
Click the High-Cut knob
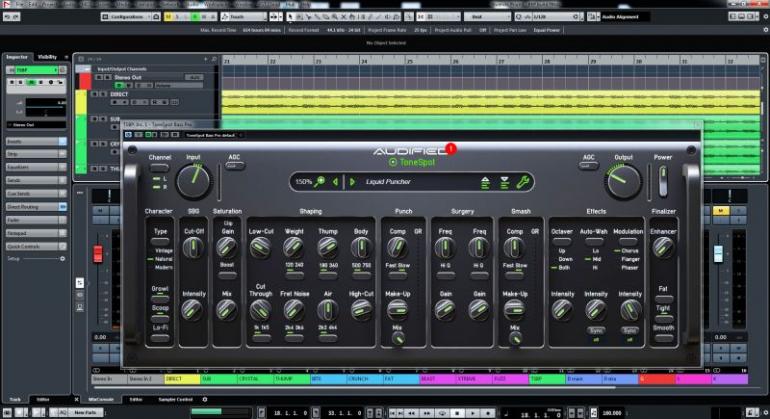(x=361, y=310)
